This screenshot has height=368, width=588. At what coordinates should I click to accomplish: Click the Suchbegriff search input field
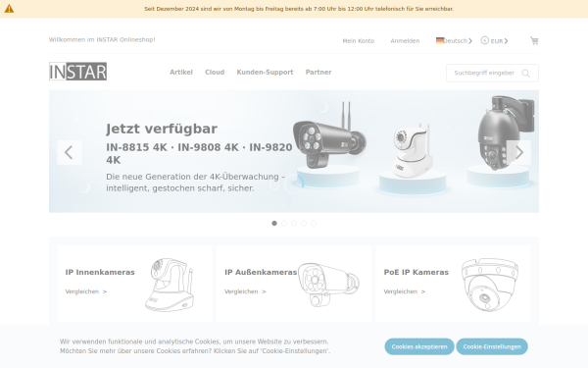(x=484, y=73)
